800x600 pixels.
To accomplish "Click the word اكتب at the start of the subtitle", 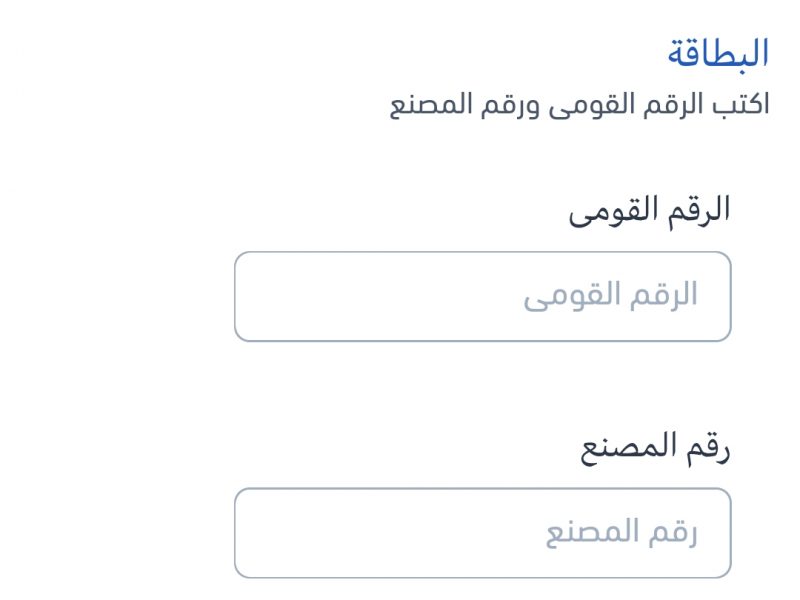I will pos(741,104).
